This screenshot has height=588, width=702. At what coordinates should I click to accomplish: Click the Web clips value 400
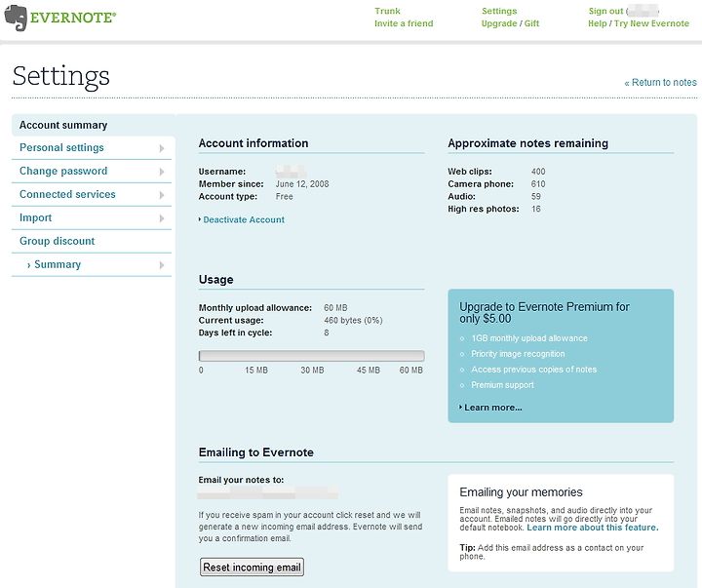pyautogui.click(x=538, y=172)
